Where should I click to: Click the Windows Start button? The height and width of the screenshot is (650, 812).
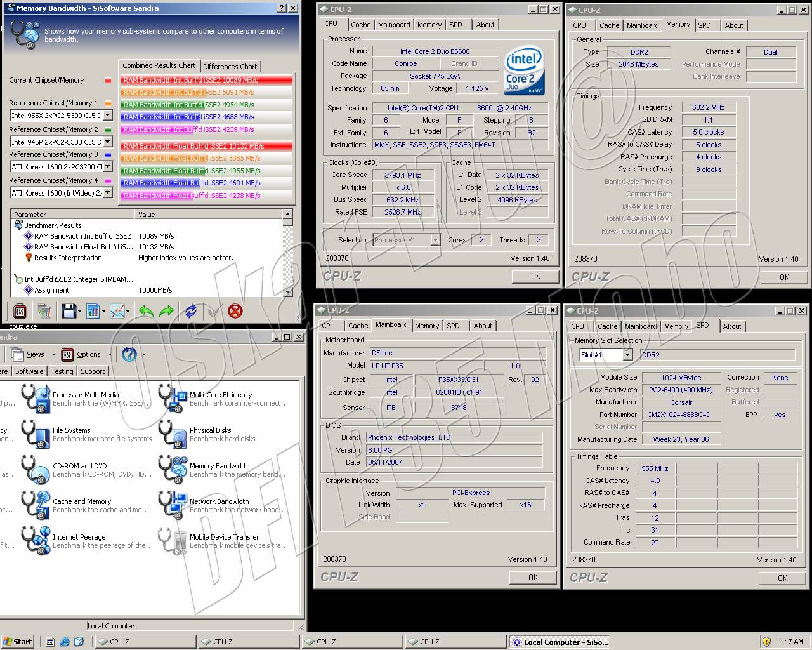click(x=17, y=642)
